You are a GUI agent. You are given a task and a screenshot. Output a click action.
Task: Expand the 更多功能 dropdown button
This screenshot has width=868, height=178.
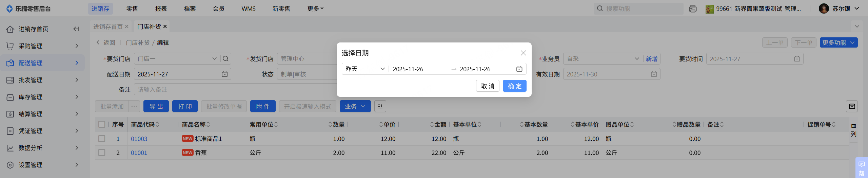point(838,42)
